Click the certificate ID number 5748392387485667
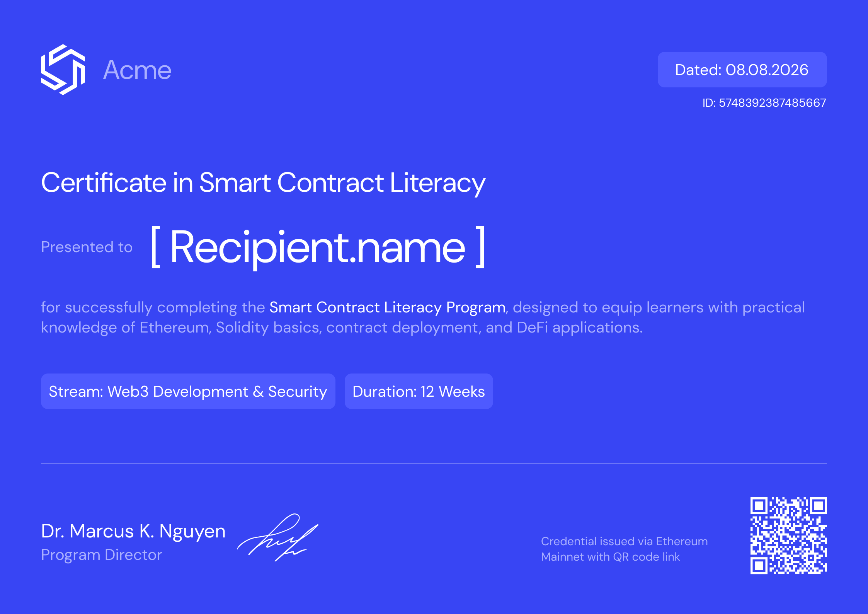The width and height of the screenshot is (868, 614). click(x=764, y=102)
